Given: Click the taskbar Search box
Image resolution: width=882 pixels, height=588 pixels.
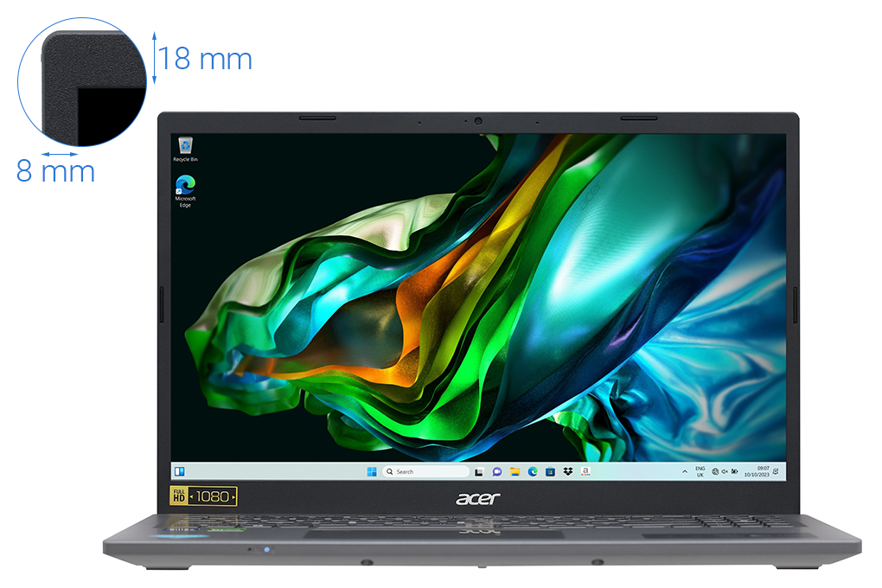Looking at the screenshot, I should tap(425, 471).
